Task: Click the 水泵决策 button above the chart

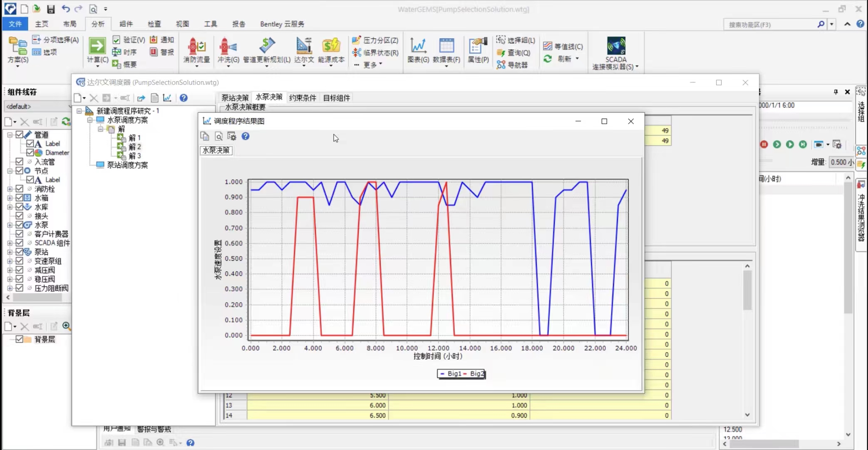Action: (x=216, y=150)
